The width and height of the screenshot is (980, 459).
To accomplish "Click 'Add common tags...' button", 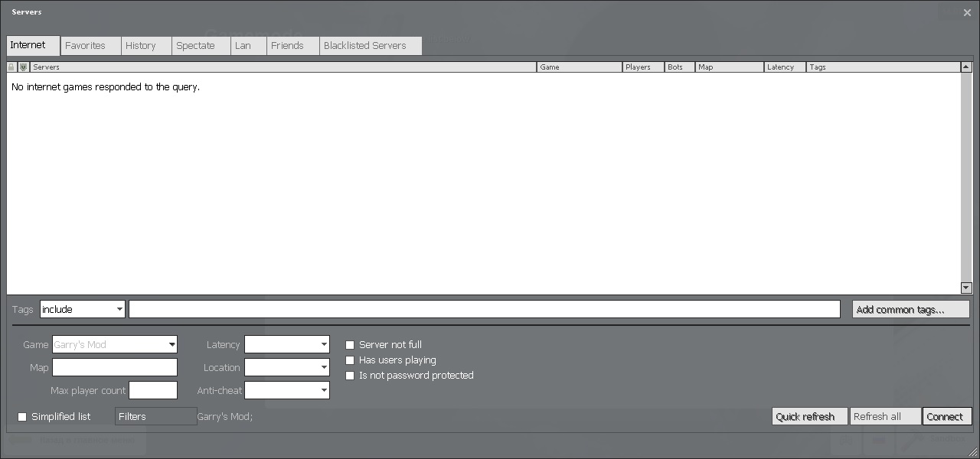I will point(910,309).
